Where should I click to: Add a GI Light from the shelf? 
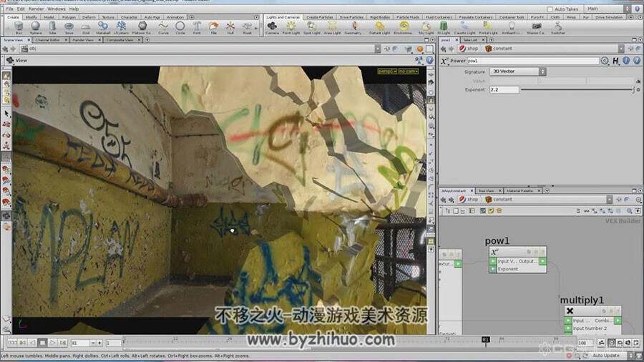click(444, 28)
